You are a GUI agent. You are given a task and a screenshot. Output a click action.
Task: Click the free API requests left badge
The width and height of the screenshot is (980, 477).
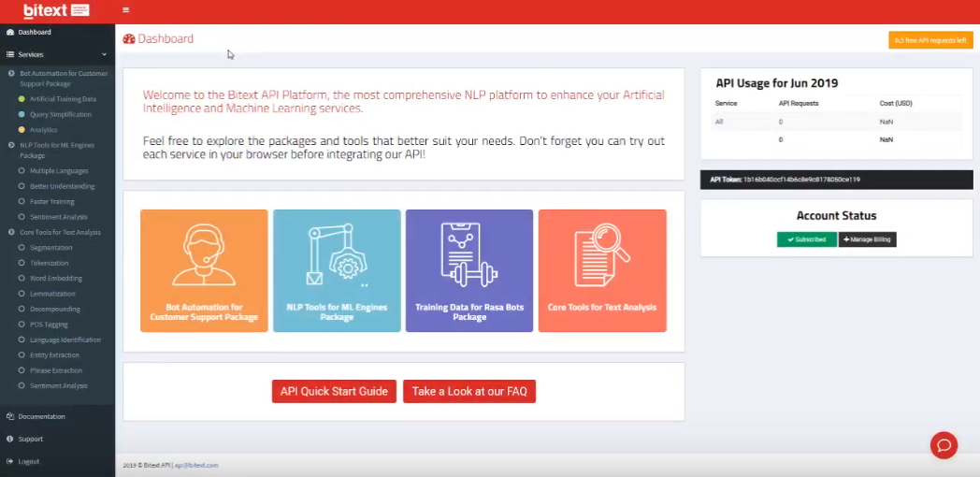pos(930,40)
